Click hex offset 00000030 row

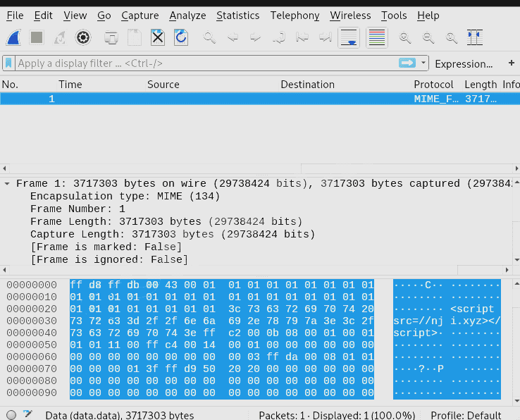(x=32, y=321)
